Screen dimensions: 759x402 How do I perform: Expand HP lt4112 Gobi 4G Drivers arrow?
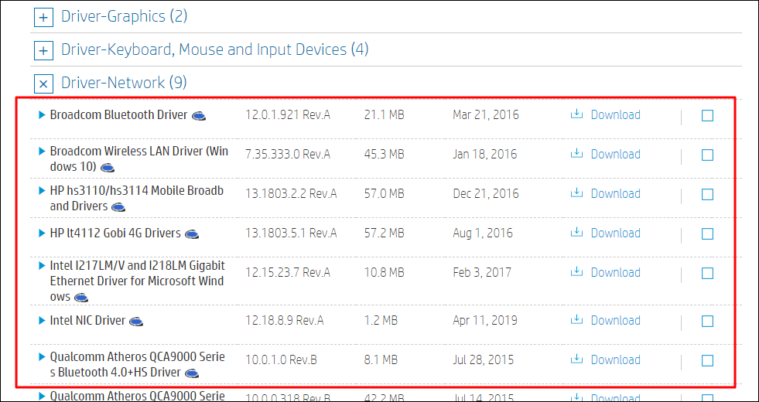point(41,233)
